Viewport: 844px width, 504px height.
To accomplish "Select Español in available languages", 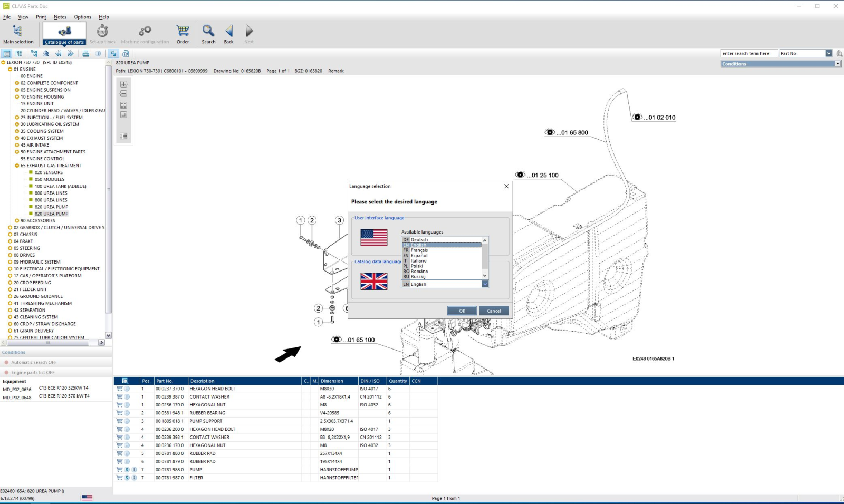I will pyautogui.click(x=442, y=255).
